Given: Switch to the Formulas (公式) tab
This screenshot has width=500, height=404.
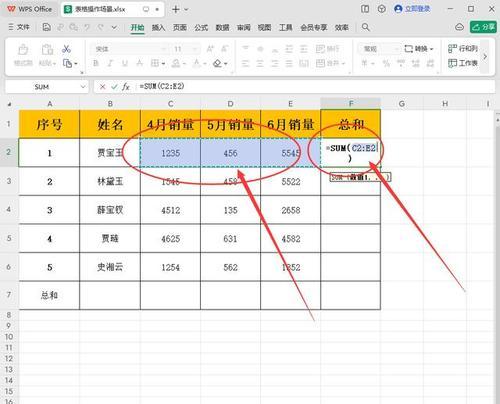Looking at the screenshot, I should 201,27.
